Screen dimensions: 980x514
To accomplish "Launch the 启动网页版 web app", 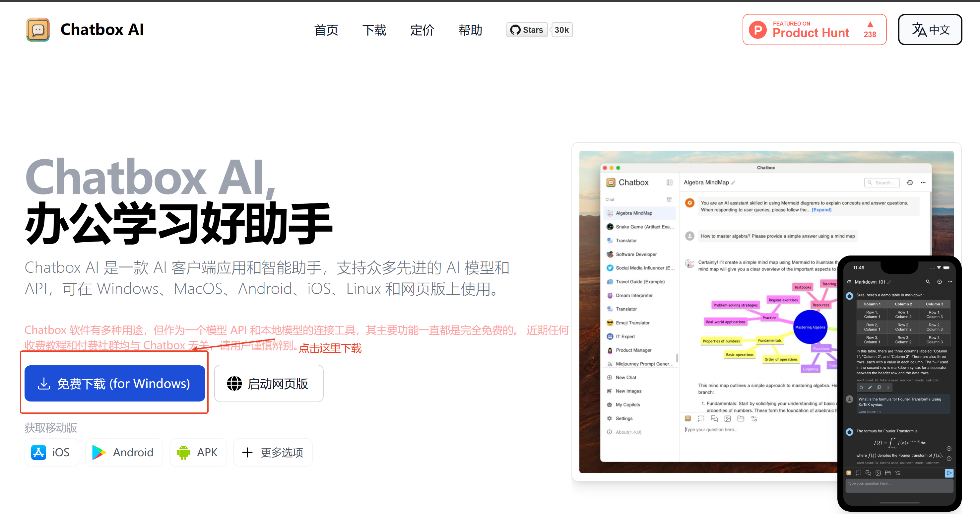I will pyautogui.click(x=269, y=383).
